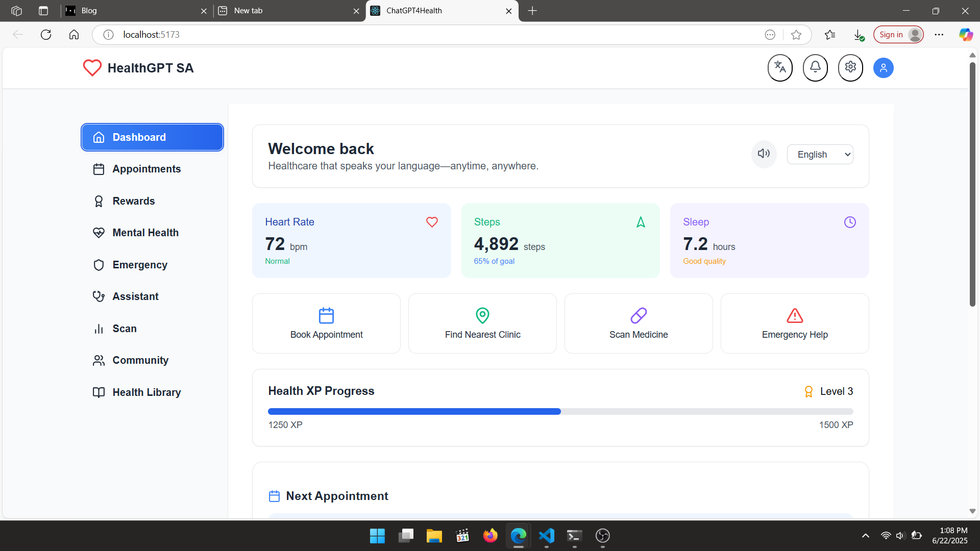
Task: Open File Explorer from the taskbar
Action: 434,536
